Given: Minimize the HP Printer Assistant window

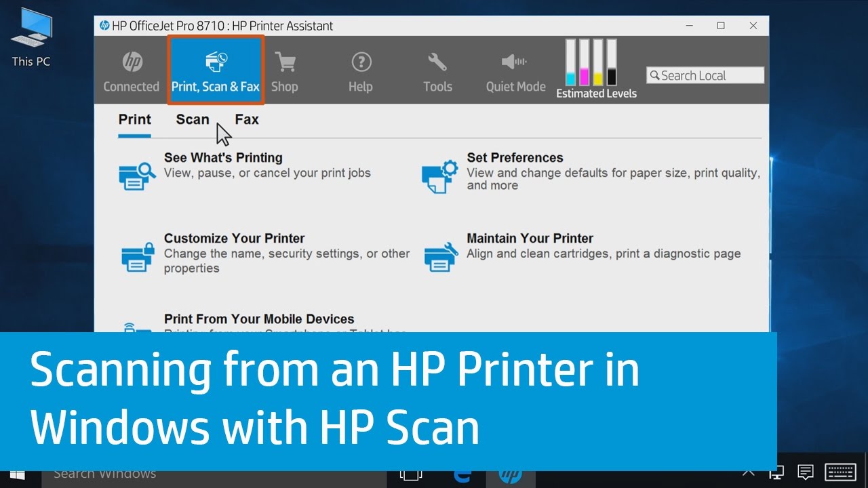Looking at the screenshot, I should pos(688,26).
